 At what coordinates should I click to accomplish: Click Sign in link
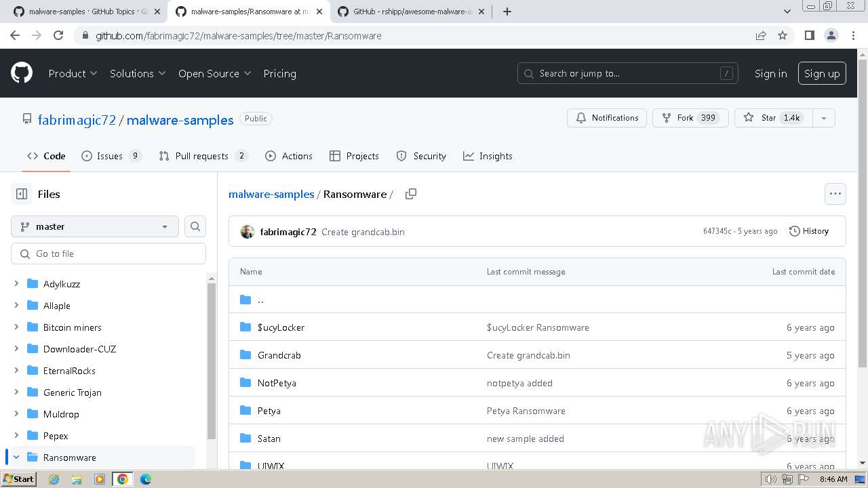[x=771, y=73]
